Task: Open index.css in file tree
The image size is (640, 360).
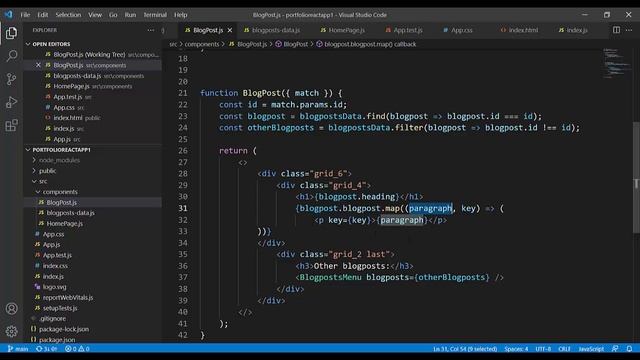Action: [92, 266]
